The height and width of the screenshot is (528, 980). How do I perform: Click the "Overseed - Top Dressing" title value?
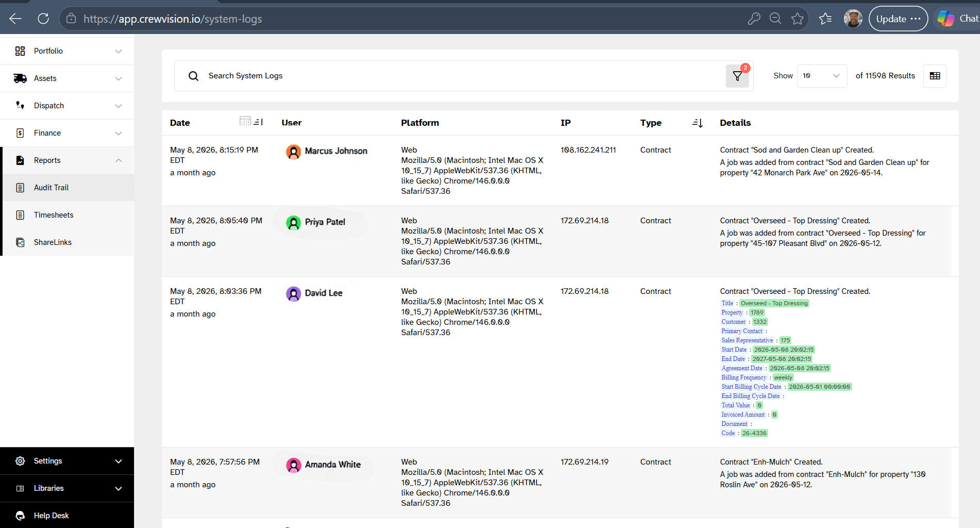point(774,303)
